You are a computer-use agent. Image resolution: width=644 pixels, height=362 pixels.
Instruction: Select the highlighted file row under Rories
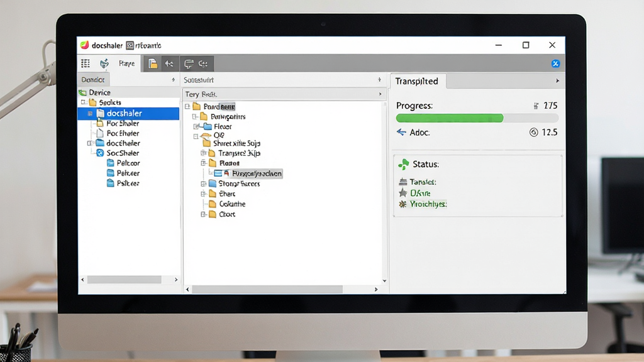pos(248,173)
